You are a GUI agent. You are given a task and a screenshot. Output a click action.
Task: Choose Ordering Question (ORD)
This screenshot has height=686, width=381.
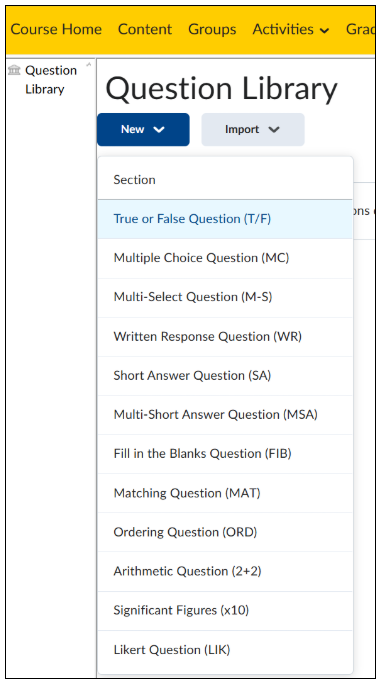225,532
